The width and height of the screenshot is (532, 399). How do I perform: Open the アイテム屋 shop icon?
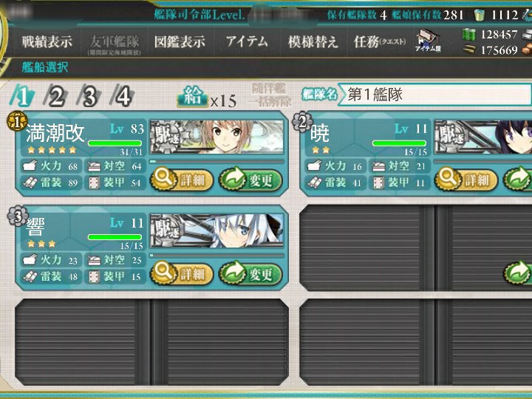tap(428, 41)
